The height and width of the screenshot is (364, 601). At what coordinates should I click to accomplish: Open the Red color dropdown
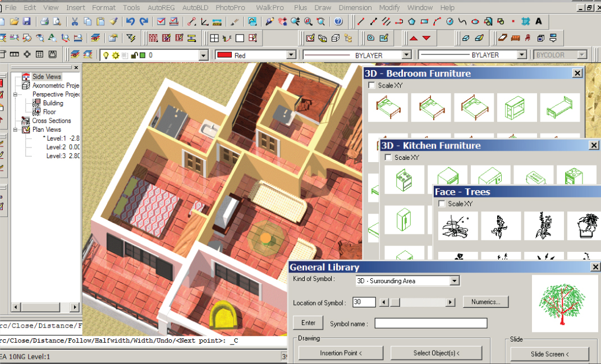point(291,55)
